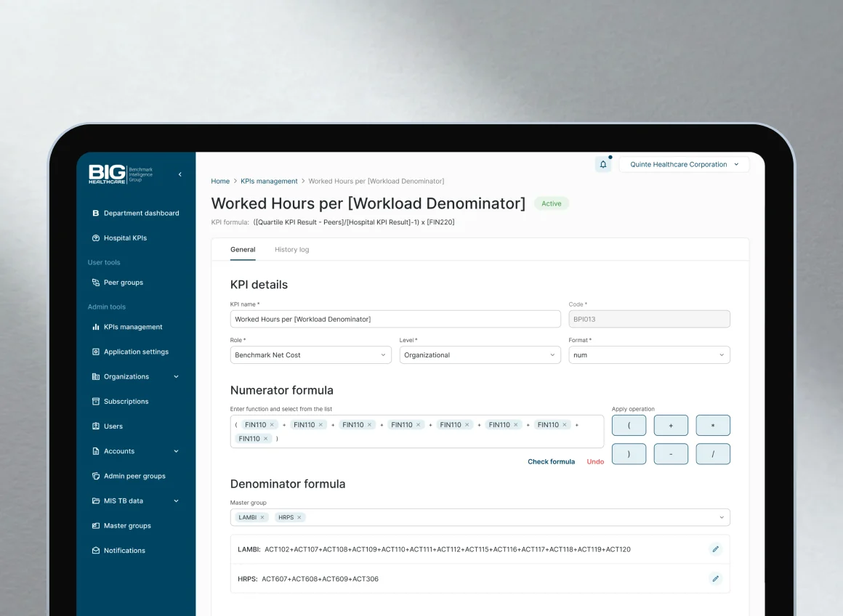
Task: Focus the KPI name input field
Action: (x=395, y=319)
